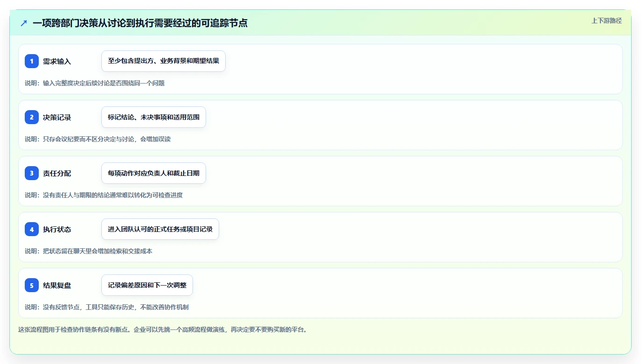This screenshot has width=641, height=364.
Task: Click step number 2 badge
Action: tap(32, 117)
